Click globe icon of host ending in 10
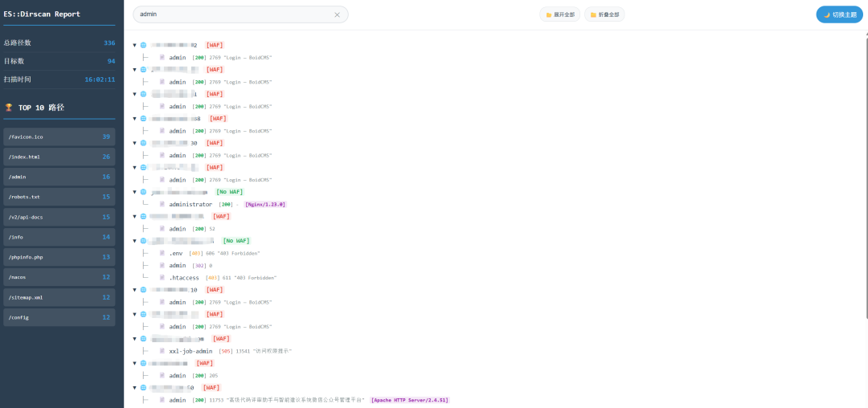The width and height of the screenshot is (868, 408). pos(143,290)
